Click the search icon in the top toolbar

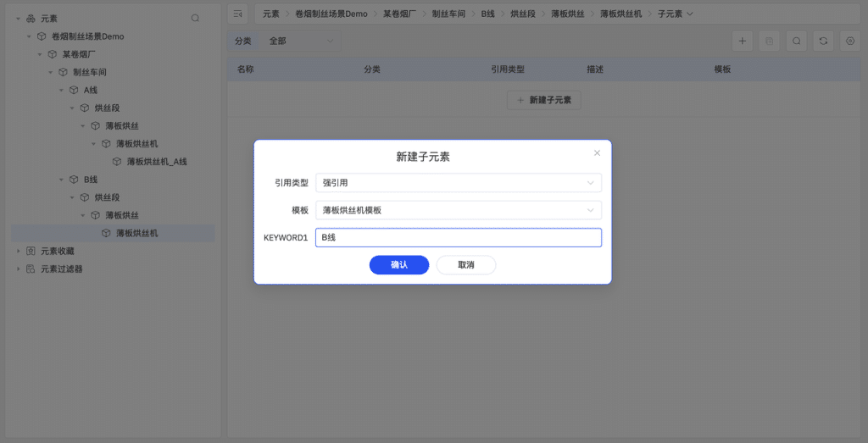[797, 41]
